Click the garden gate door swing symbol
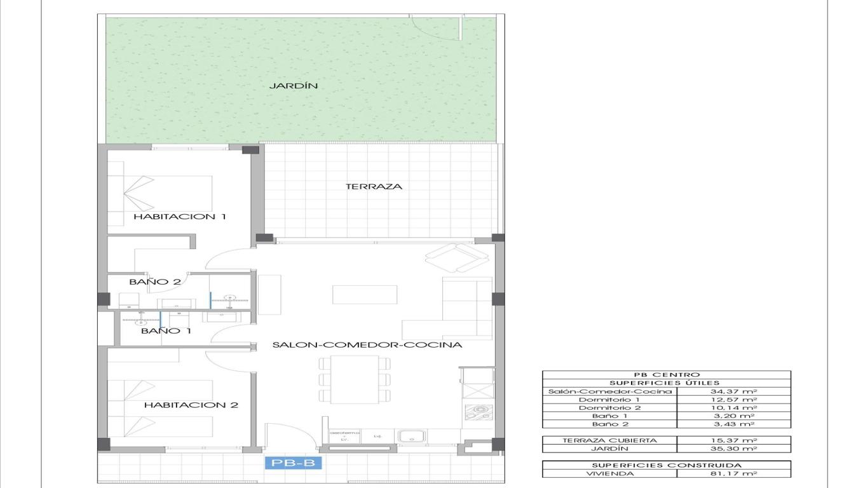This screenshot has width=868, height=488. point(436,27)
